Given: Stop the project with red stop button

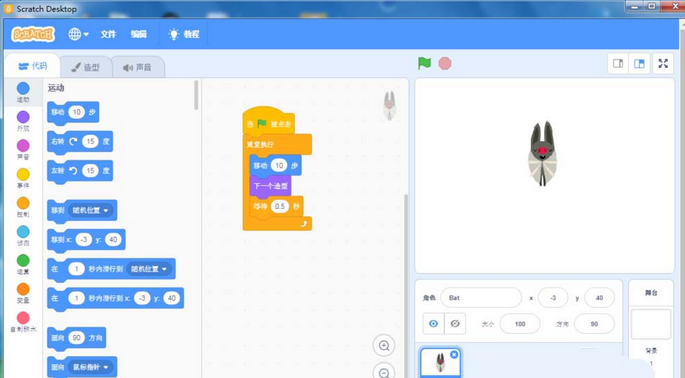Looking at the screenshot, I should tap(445, 63).
